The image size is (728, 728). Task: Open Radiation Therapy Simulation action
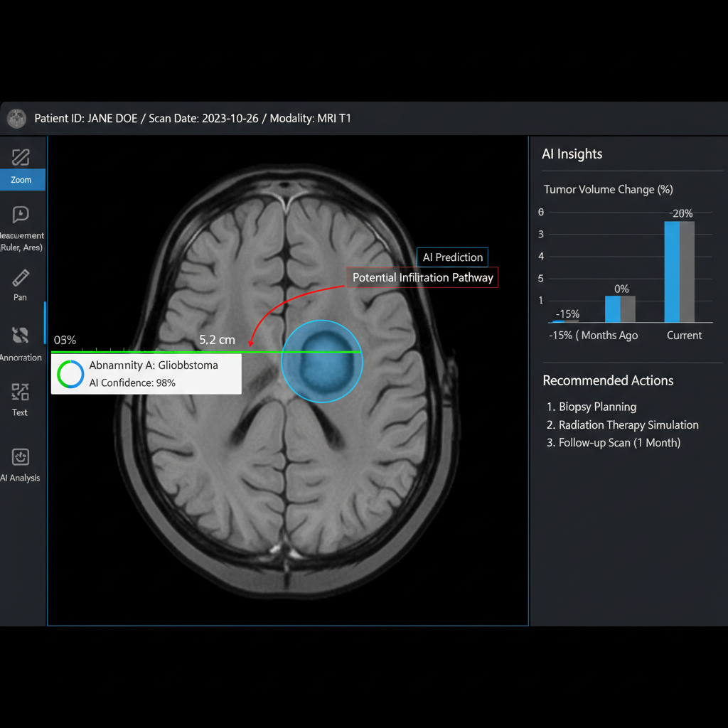point(622,425)
